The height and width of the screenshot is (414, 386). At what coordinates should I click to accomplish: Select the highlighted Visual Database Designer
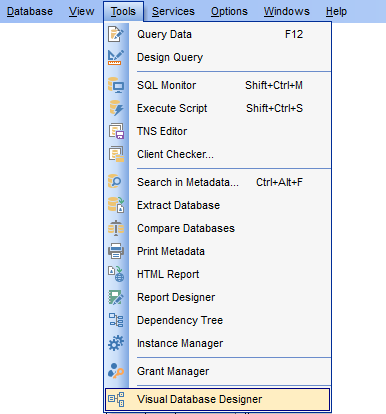click(x=218, y=399)
